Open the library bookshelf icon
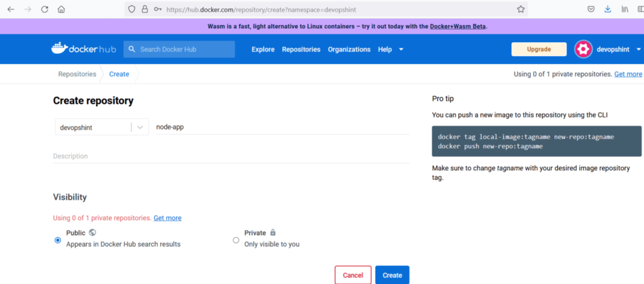The width and height of the screenshot is (644, 284). click(625, 9)
